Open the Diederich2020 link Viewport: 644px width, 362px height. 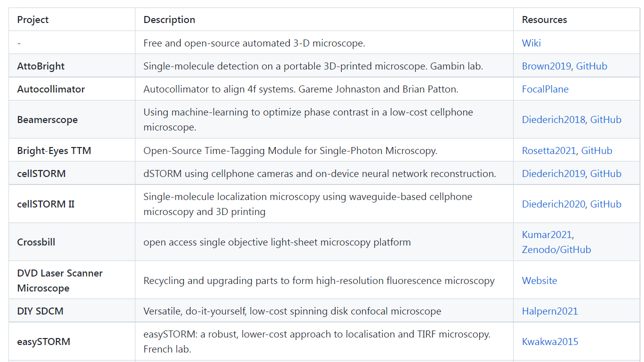click(x=553, y=204)
